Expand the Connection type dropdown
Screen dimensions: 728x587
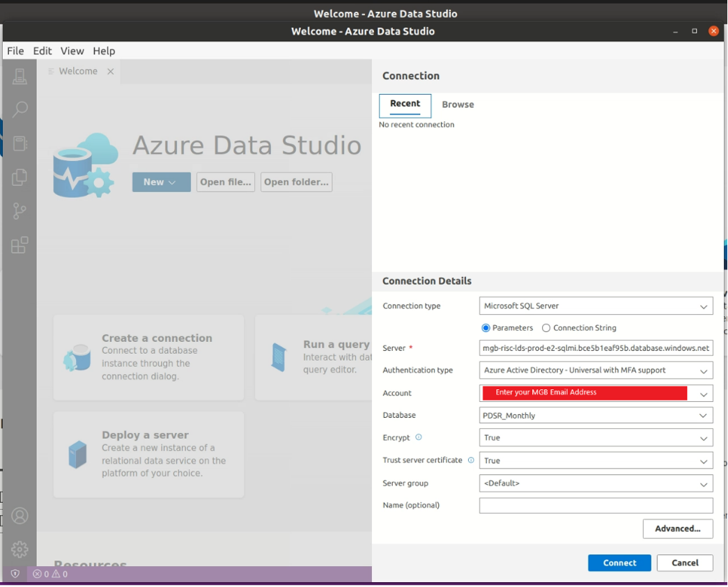[x=596, y=306]
